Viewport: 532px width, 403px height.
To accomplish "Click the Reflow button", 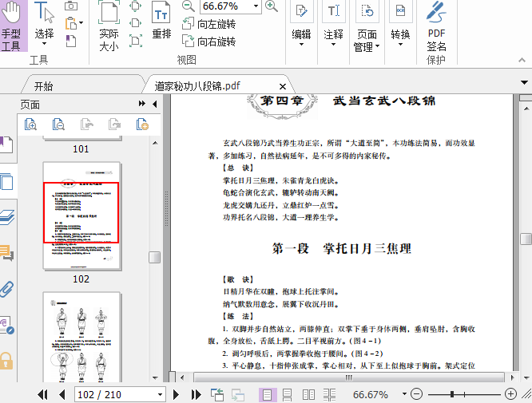I will pyautogui.click(x=161, y=21).
